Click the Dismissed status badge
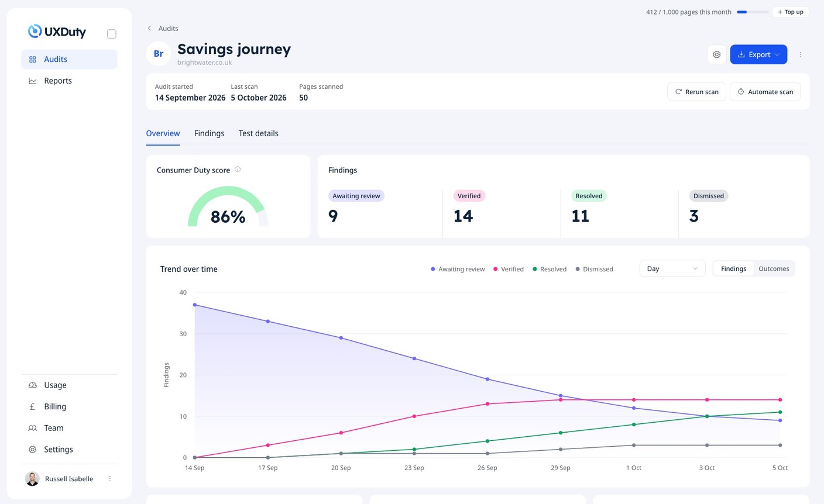This screenshot has height=504, width=824. click(x=709, y=196)
